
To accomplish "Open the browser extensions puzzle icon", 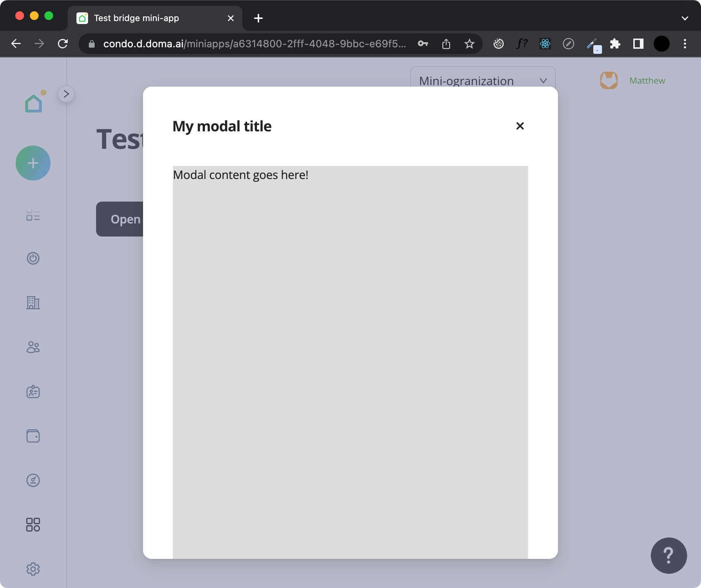I will [x=615, y=44].
